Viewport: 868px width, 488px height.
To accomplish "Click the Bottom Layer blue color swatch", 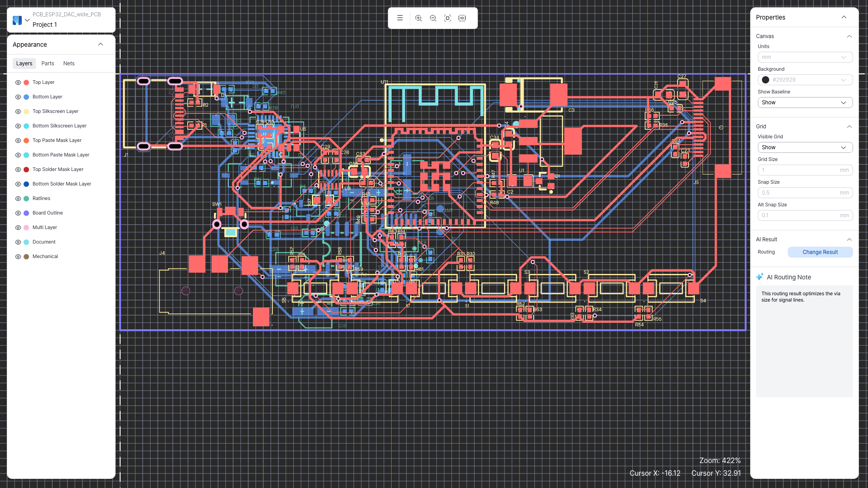I will point(26,97).
